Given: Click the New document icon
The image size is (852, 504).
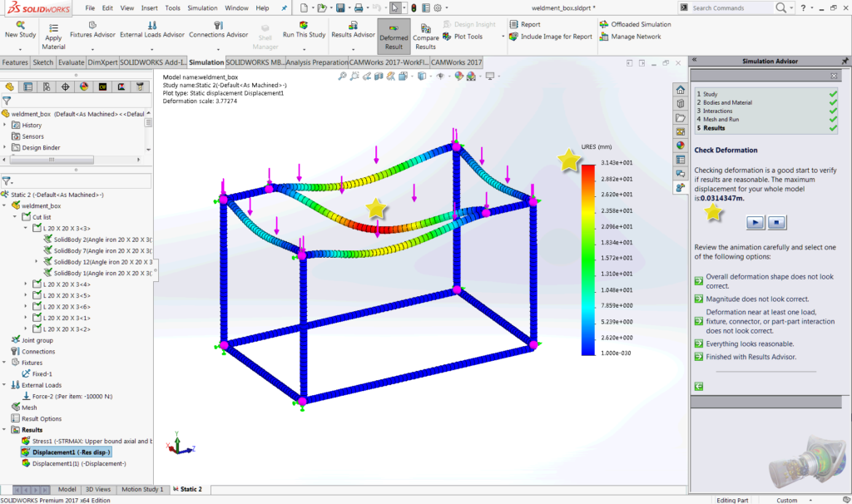Looking at the screenshot, I should point(304,8).
